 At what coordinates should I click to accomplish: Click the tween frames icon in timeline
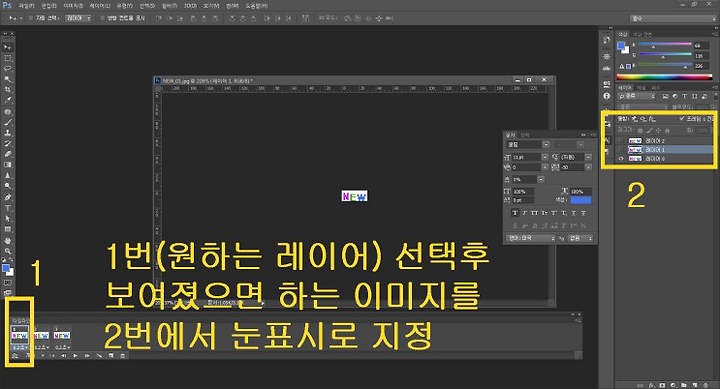(x=99, y=355)
